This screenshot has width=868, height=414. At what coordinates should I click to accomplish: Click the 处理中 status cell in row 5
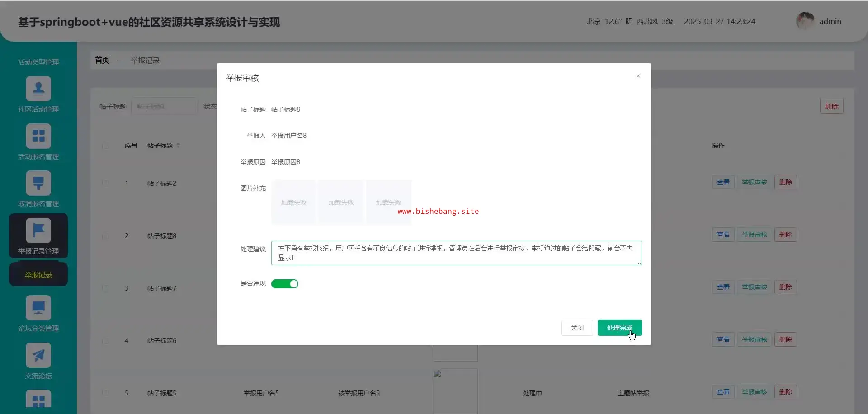532,393
